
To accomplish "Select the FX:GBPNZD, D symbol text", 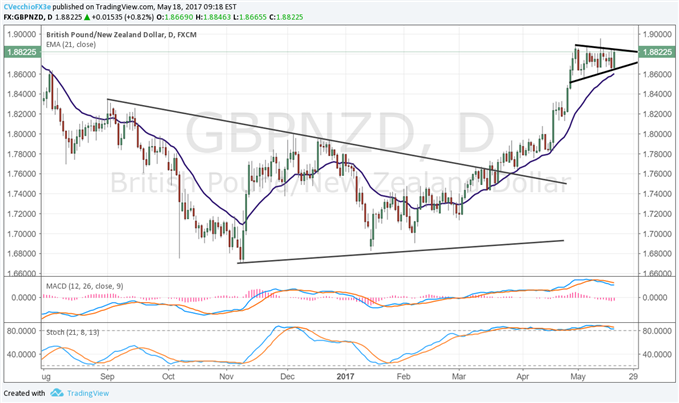I will [29, 17].
